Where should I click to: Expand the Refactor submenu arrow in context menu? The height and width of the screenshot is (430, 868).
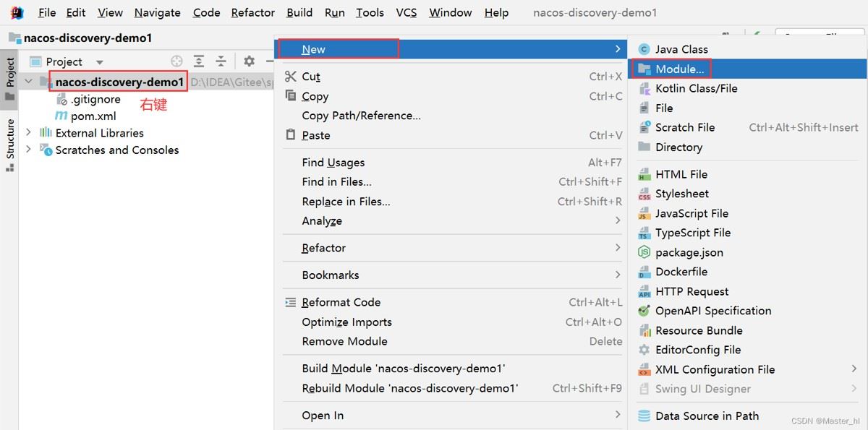coord(618,247)
